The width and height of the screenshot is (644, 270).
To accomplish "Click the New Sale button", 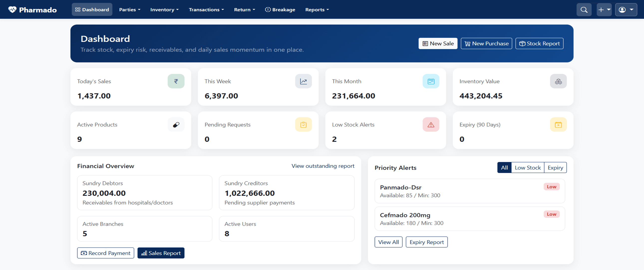I will click(438, 43).
